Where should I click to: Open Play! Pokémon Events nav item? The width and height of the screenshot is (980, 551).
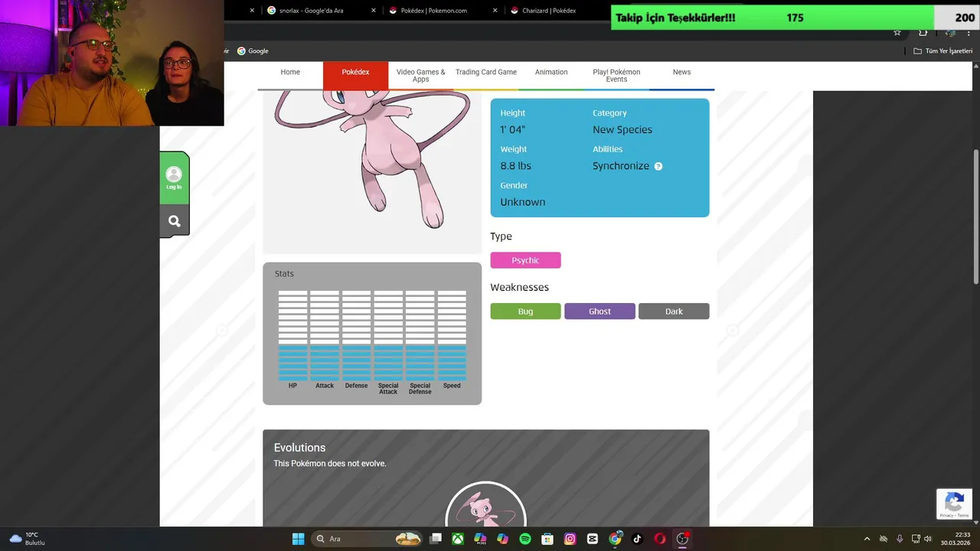pos(616,76)
